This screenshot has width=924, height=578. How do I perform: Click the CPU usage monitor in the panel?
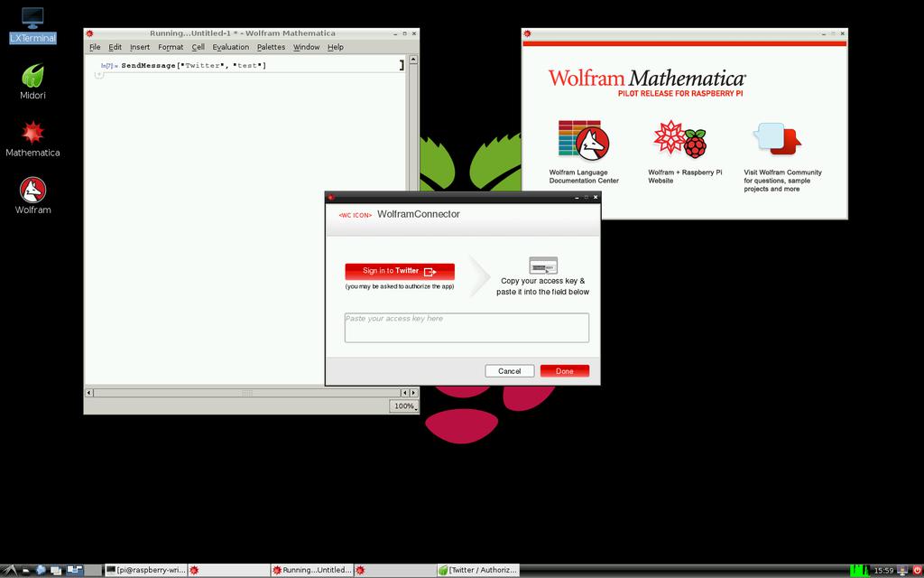(859, 570)
